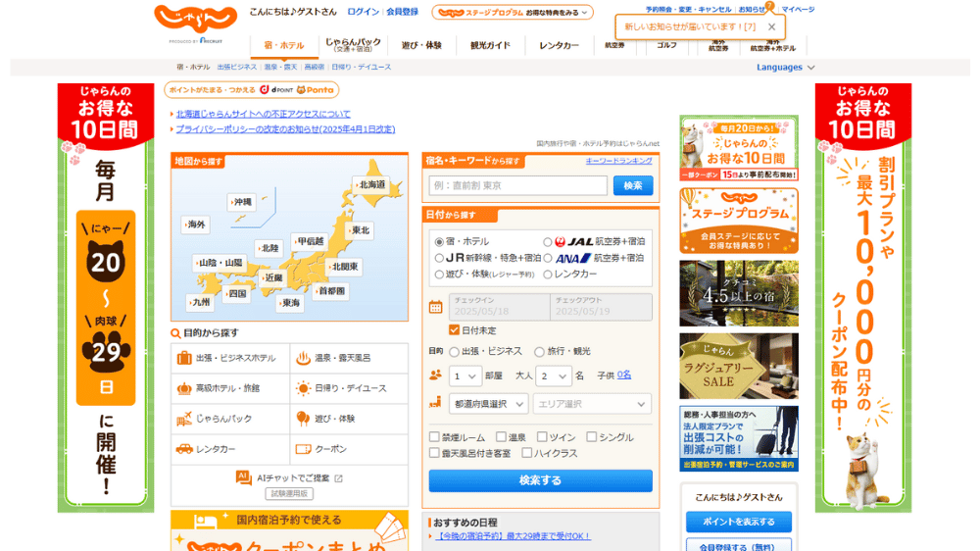
Task: Expand the Languages menu
Action: [x=786, y=67]
